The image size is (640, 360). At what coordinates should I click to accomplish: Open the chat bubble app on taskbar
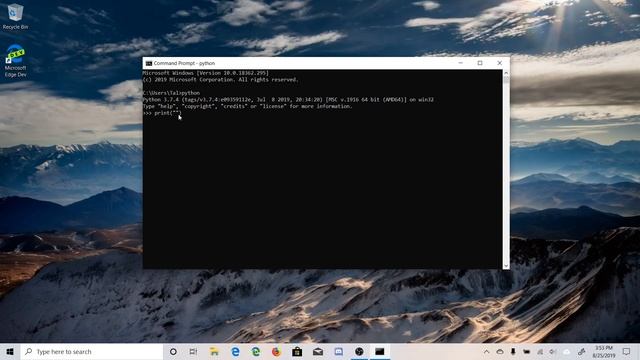(x=338, y=351)
